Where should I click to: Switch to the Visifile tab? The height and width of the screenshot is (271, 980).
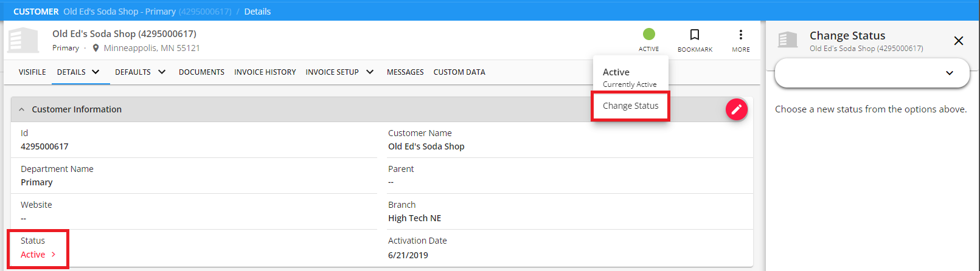coord(32,72)
